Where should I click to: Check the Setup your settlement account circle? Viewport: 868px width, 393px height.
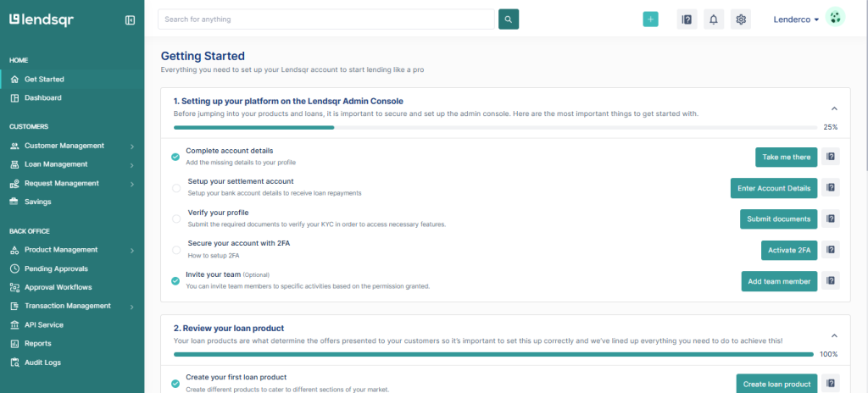click(x=176, y=188)
